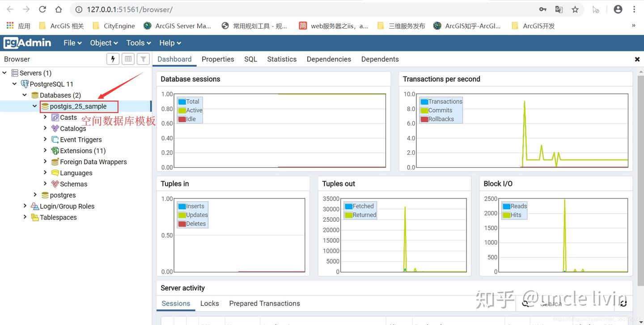Bookmark the page using the star icon
The width and height of the screenshot is (644, 325).
point(575,9)
